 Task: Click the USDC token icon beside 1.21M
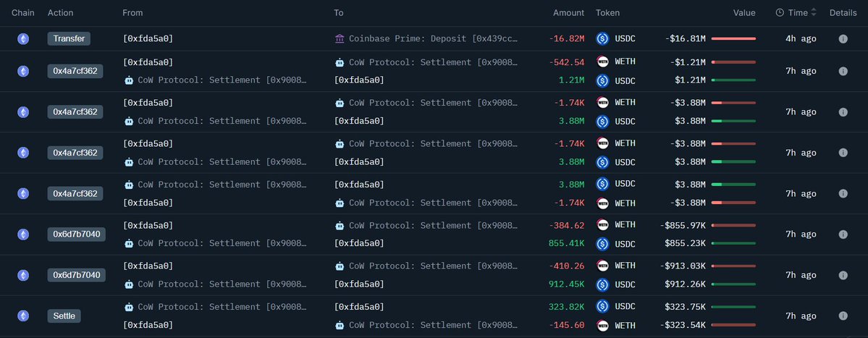tap(602, 81)
